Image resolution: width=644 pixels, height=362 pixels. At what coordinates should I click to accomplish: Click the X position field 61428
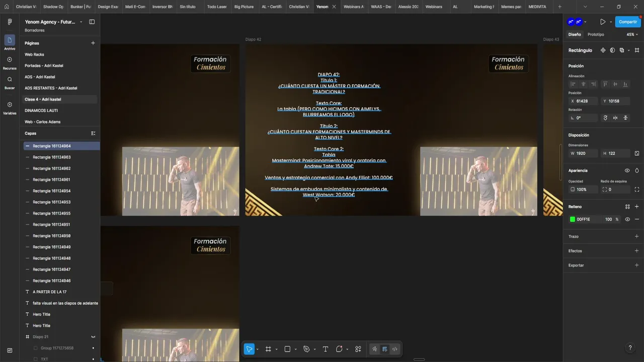(583, 101)
